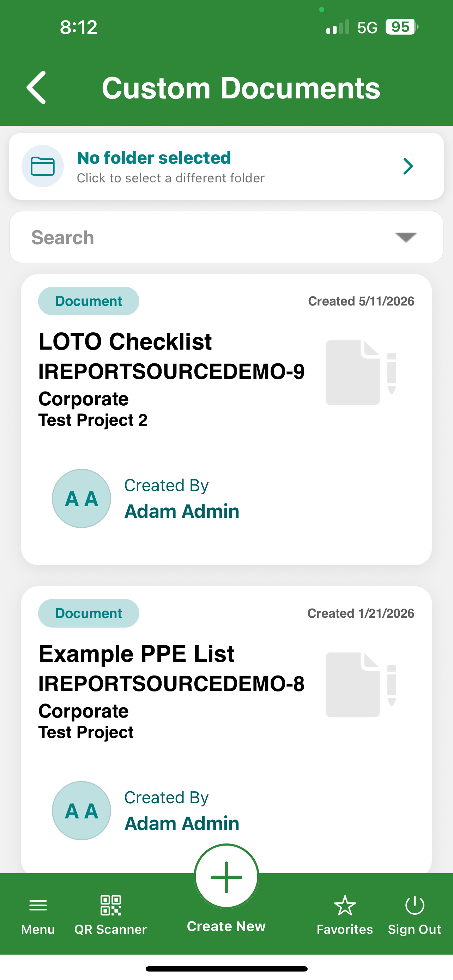
Task: Tap the Document tag on LOTO Checklist
Action: pos(89,301)
